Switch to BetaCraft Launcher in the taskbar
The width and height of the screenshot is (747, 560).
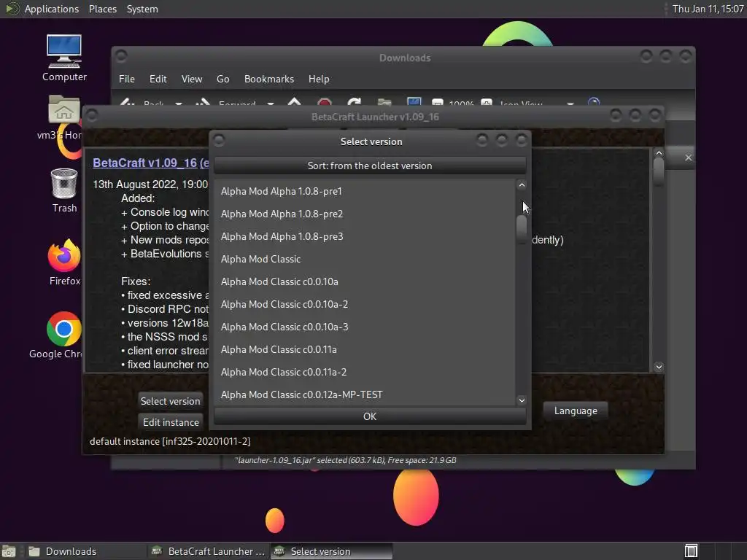point(208,551)
